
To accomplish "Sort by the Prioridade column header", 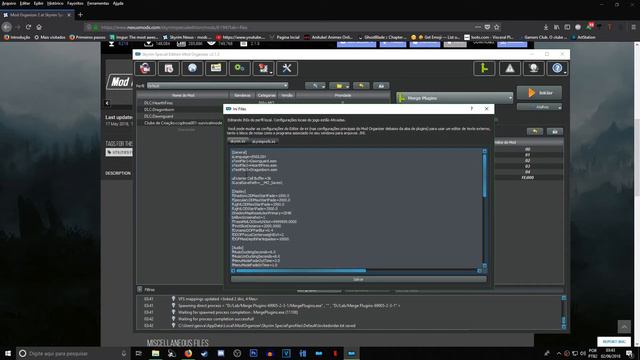I will [x=342, y=95].
